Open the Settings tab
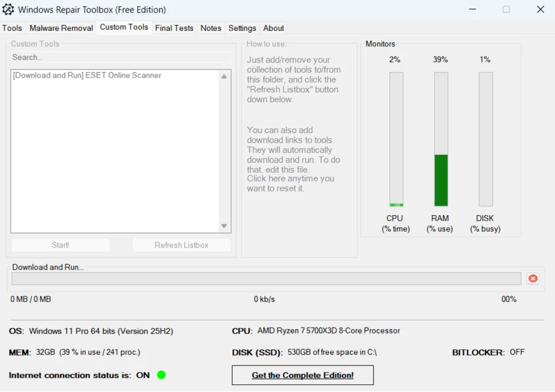The width and height of the screenshot is (555, 392). click(x=242, y=28)
